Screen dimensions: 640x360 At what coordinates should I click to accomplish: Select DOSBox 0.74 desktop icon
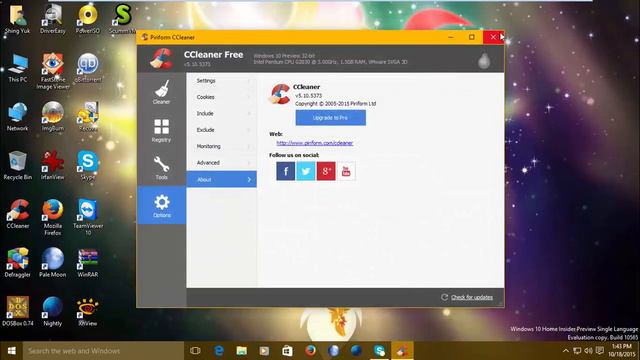pos(18,311)
